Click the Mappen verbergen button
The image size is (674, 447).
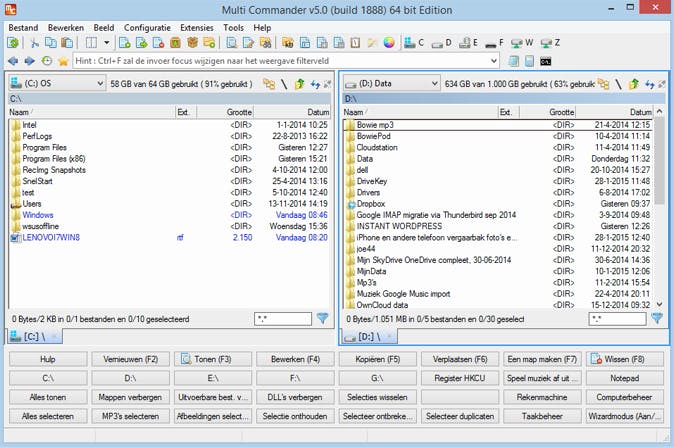(x=130, y=397)
